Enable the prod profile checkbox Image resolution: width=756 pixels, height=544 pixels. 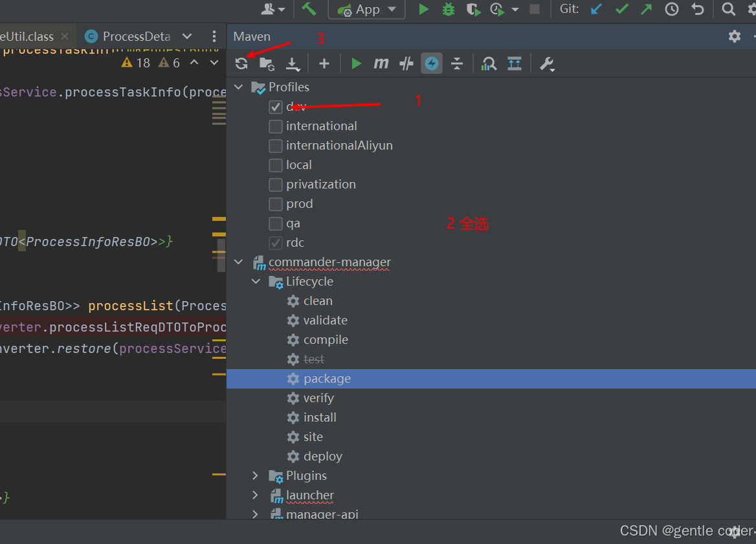275,203
